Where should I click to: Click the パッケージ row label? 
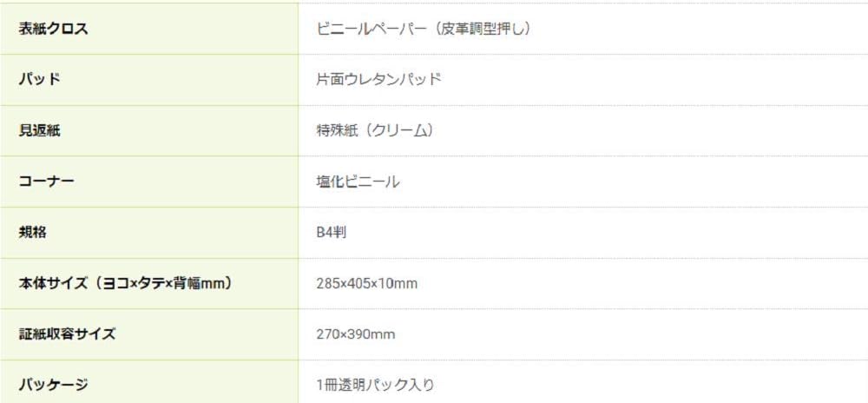(x=53, y=384)
